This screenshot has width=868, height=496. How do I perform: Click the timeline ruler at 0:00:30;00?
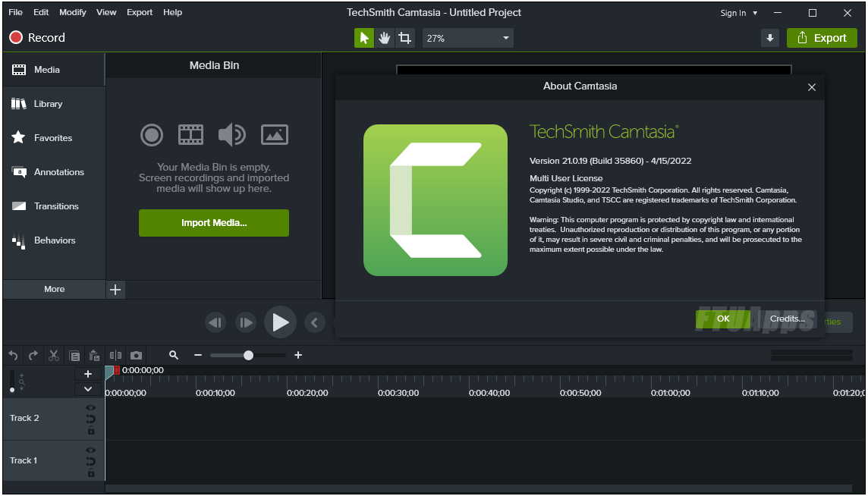tap(398, 393)
